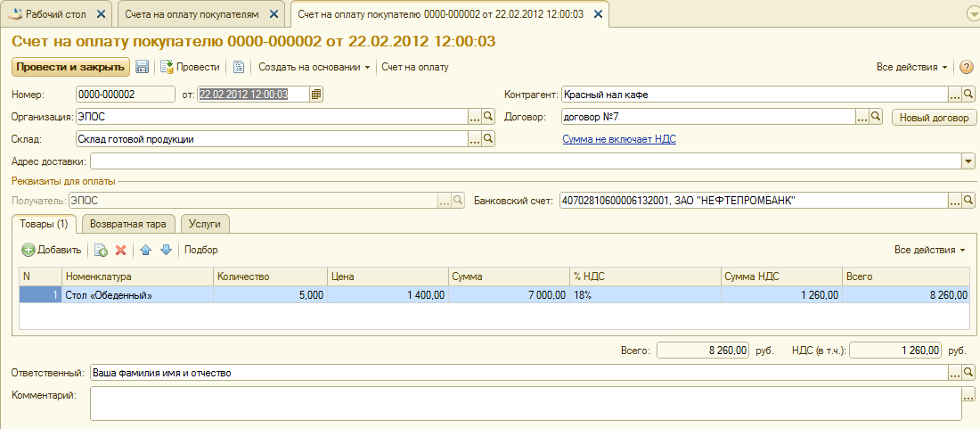The width and height of the screenshot is (980, 429).
Task: Open Организация selection ellipsis button
Action: [475, 116]
